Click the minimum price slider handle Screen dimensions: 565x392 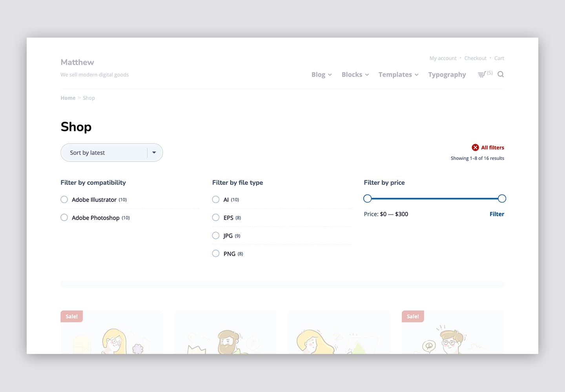click(367, 199)
